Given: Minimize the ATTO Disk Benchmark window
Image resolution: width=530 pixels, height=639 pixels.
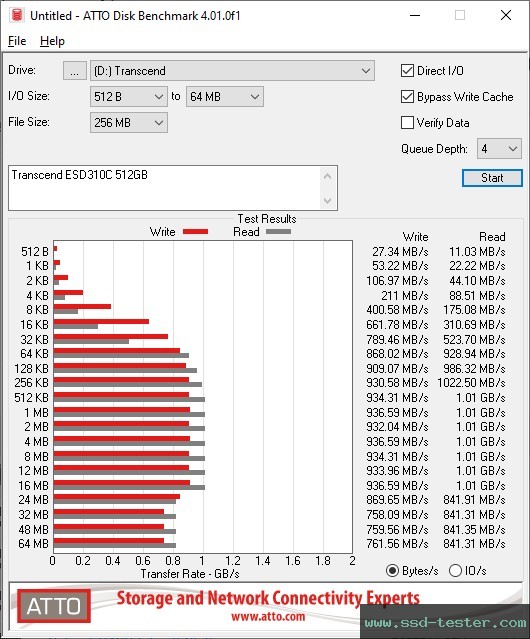Looking at the screenshot, I should (x=415, y=15).
